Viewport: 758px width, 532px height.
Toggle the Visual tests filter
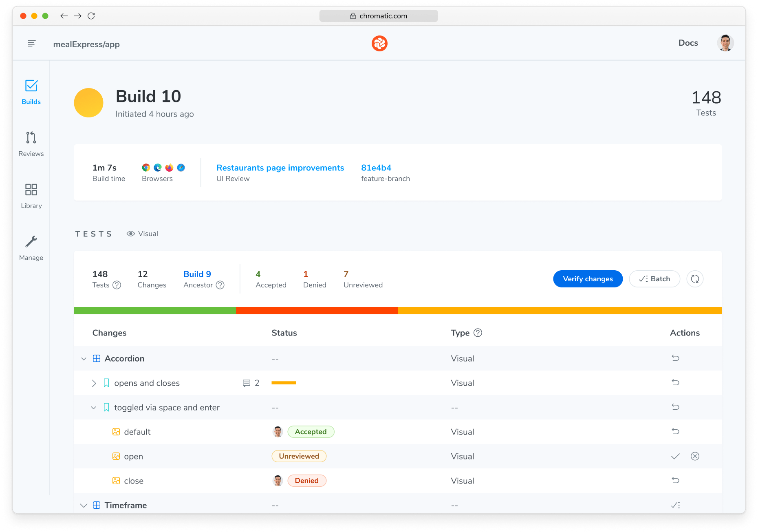click(x=142, y=234)
